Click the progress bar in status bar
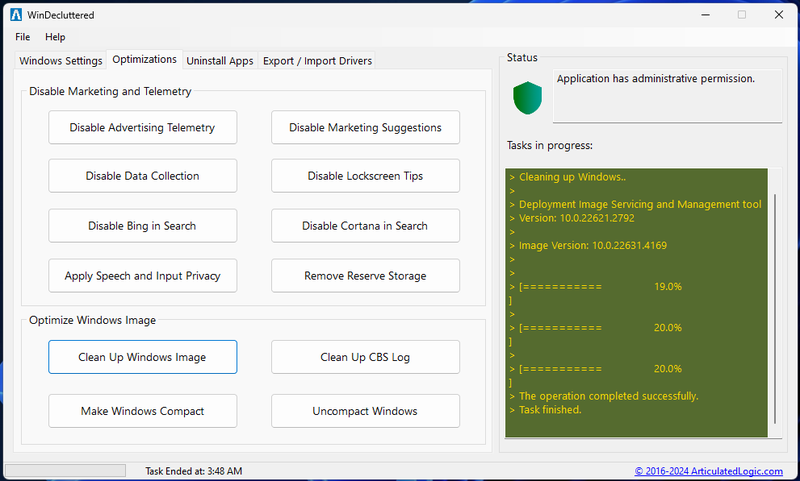Image resolution: width=800 pixels, height=481 pixels. click(65, 471)
